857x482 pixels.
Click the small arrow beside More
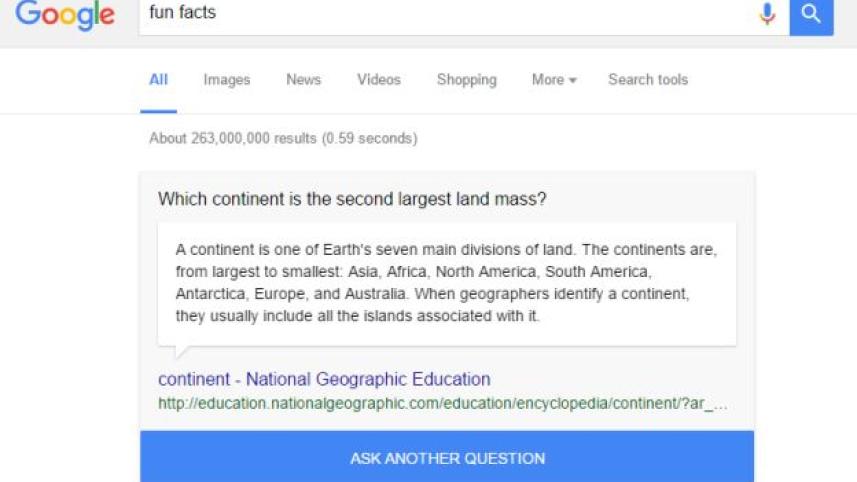point(573,81)
